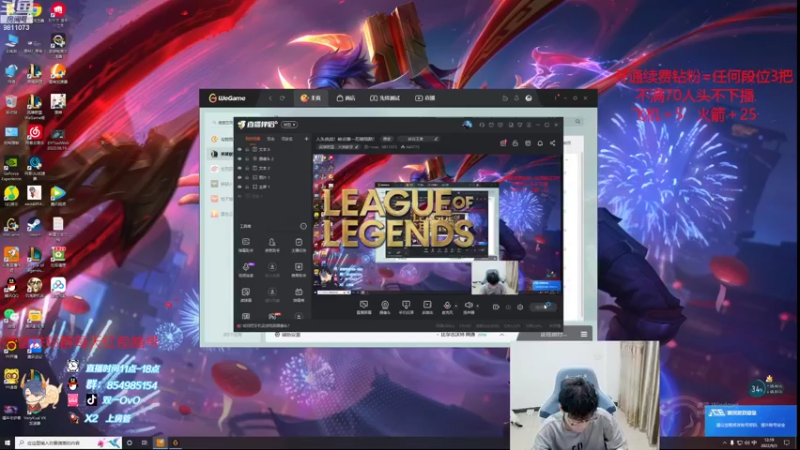This screenshot has width=800, height=450.
Task: Hide the 文本 2 layer via eye icon
Action: click(240, 168)
